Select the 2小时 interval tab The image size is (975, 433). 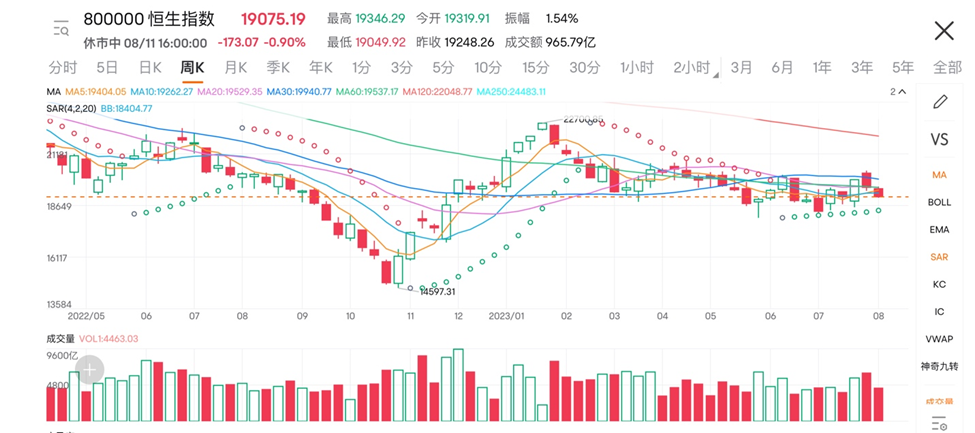click(691, 67)
